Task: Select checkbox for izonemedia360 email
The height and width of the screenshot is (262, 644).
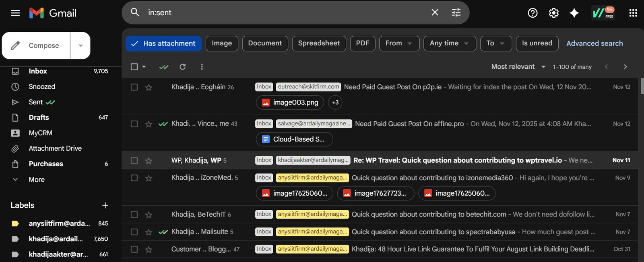Action: click(x=134, y=178)
